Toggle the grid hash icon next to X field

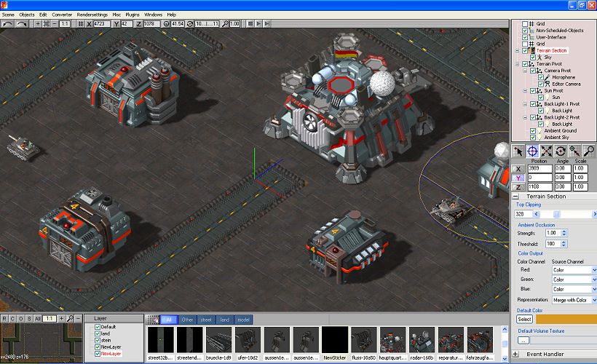[81, 23]
